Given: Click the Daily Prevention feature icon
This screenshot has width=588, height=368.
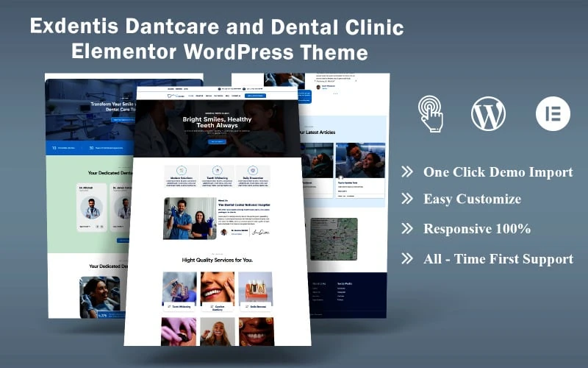Looking at the screenshot, I should pyautogui.click(x=252, y=171).
